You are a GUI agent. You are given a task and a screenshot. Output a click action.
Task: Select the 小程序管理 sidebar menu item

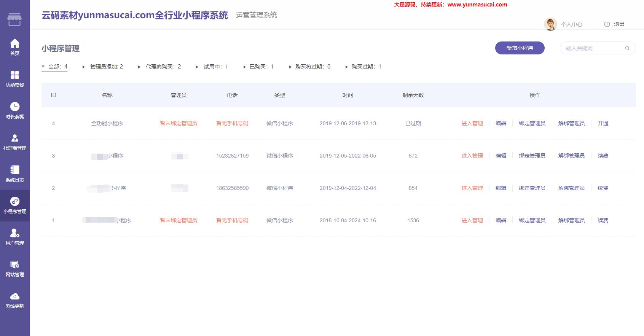click(x=15, y=205)
